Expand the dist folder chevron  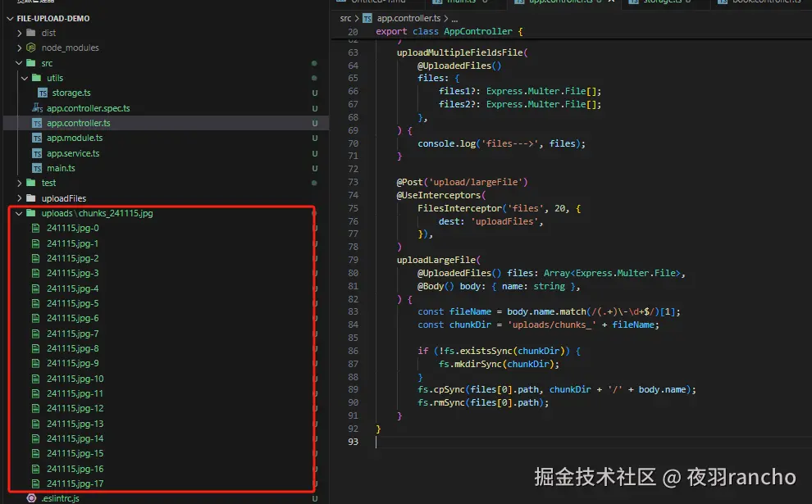[x=20, y=33]
